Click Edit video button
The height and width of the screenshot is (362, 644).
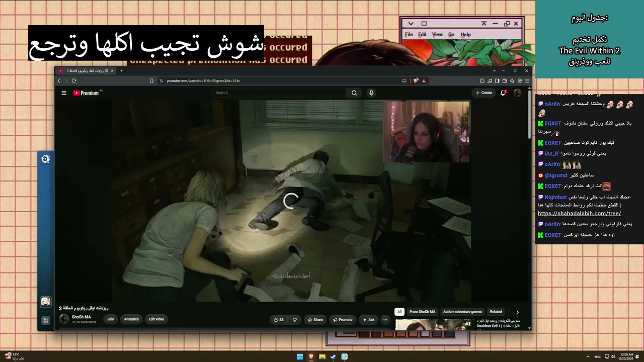(156, 319)
